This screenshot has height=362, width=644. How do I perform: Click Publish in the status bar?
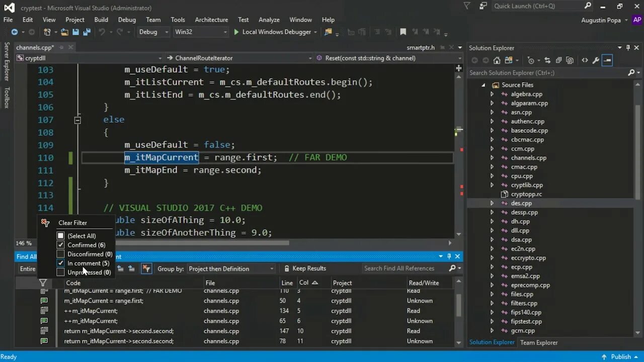click(x=621, y=356)
